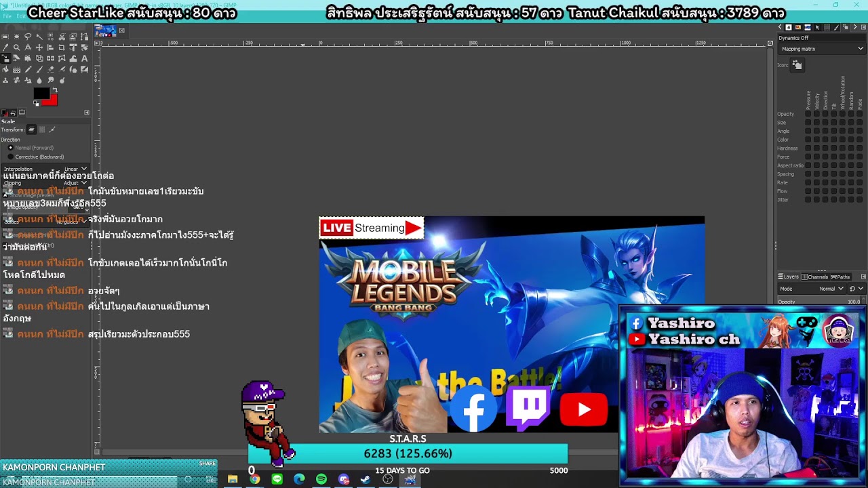Open the Layers dock tab menu
868x488 pixels.
[863, 277]
